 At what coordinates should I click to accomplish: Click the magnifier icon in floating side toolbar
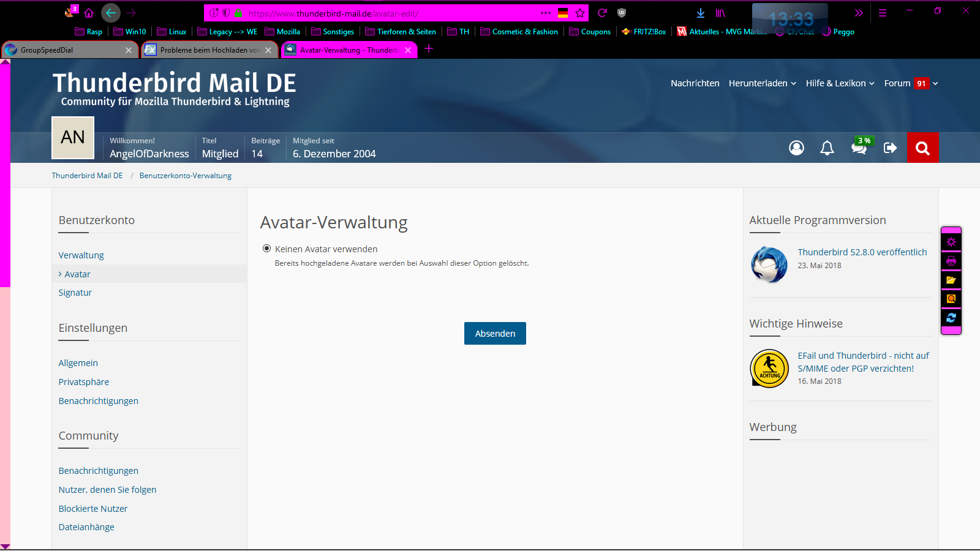pos(951,299)
